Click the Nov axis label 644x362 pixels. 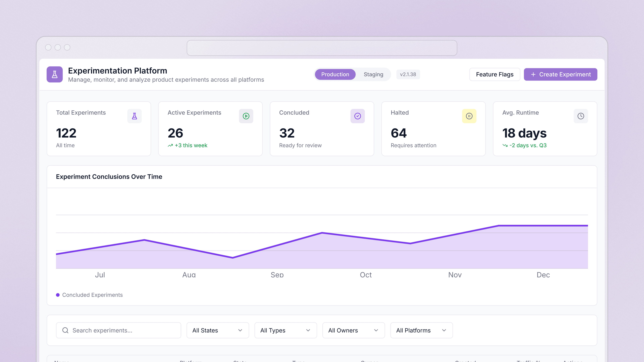click(455, 275)
